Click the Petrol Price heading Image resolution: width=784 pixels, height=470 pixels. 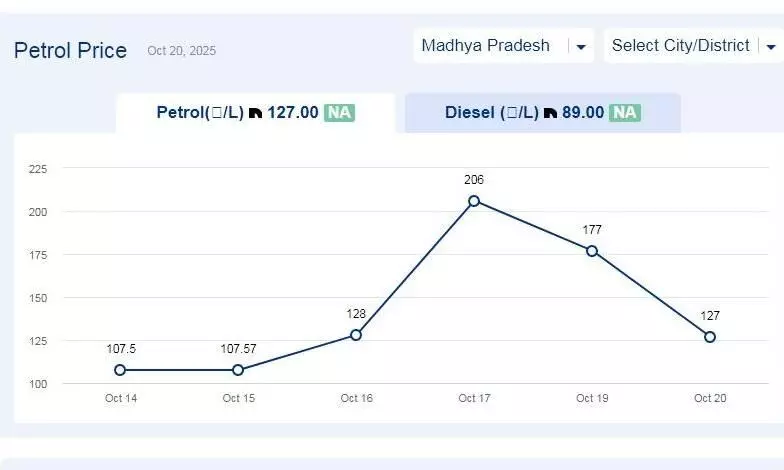click(x=70, y=50)
